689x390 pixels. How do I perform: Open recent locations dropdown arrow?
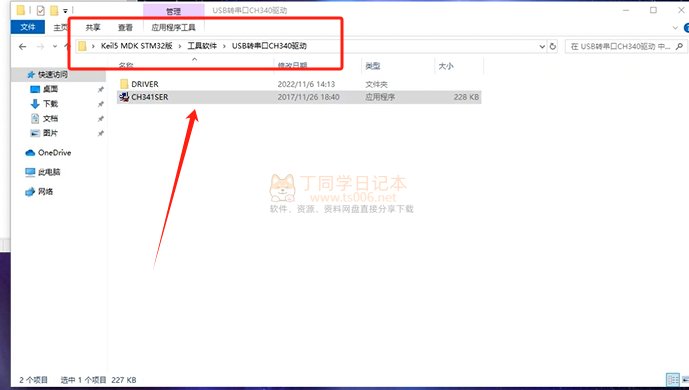point(55,46)
